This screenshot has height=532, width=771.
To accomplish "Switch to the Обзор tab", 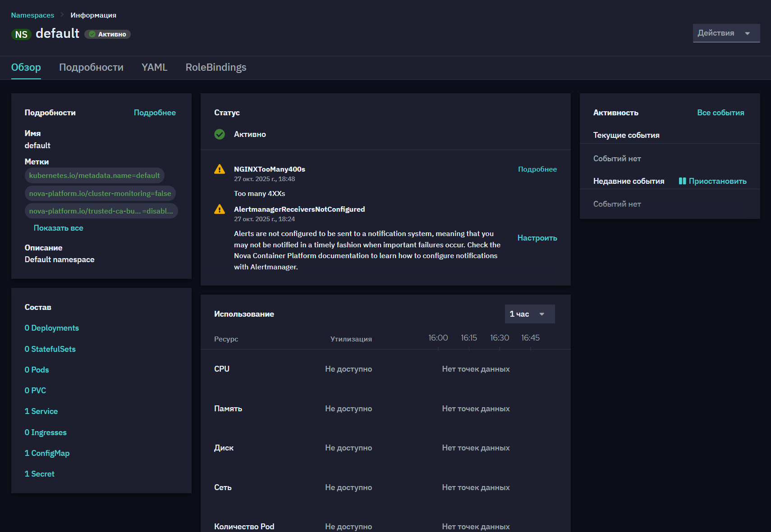I will (x=26, y=68).
